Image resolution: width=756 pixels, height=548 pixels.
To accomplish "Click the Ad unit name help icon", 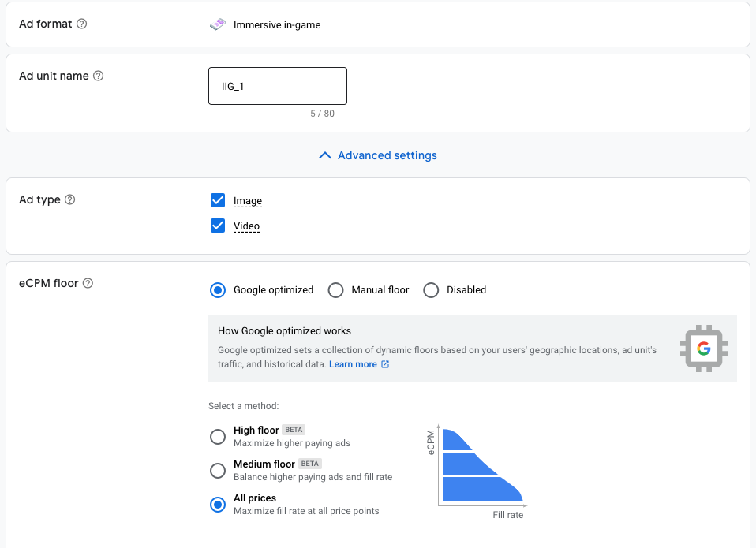I will pos(99,76).
